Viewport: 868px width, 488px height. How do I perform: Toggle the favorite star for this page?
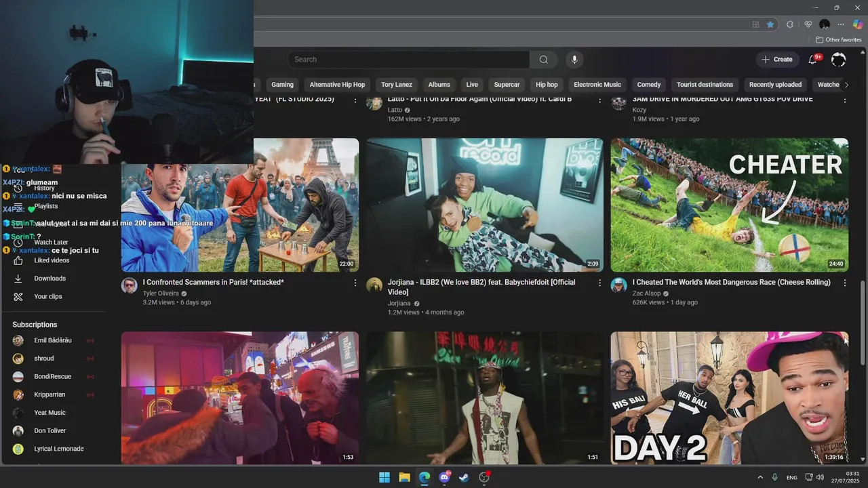point(770,24)
